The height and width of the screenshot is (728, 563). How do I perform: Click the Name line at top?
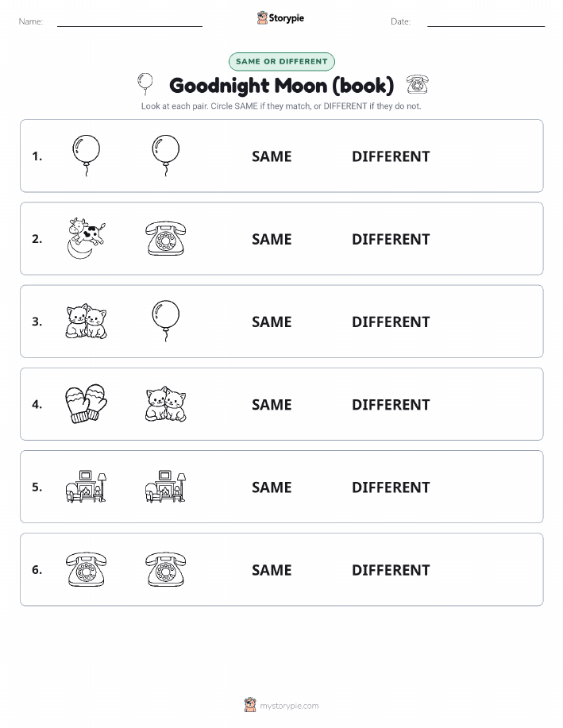point(129,22)
